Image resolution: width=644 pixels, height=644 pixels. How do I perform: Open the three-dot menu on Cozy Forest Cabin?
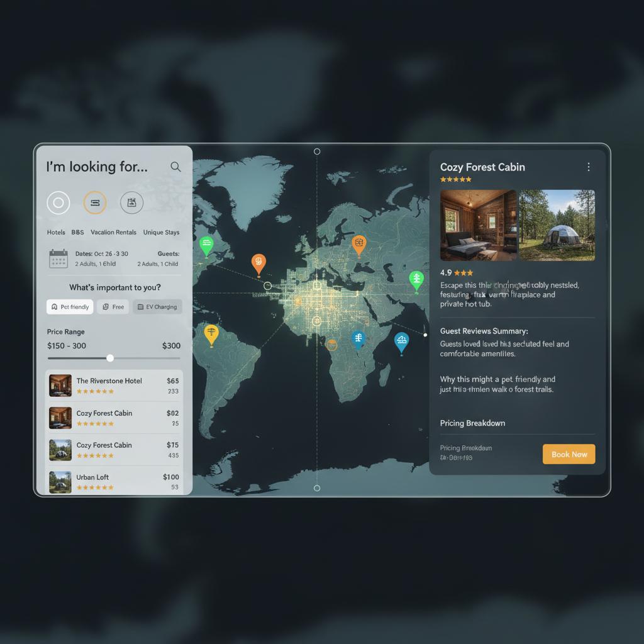588,167
